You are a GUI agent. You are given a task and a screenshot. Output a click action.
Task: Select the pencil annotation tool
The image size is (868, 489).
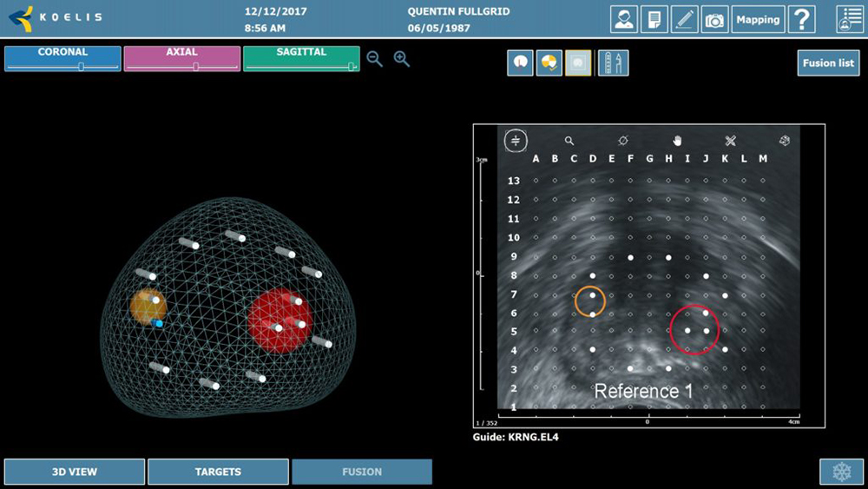tap(684, 19)
